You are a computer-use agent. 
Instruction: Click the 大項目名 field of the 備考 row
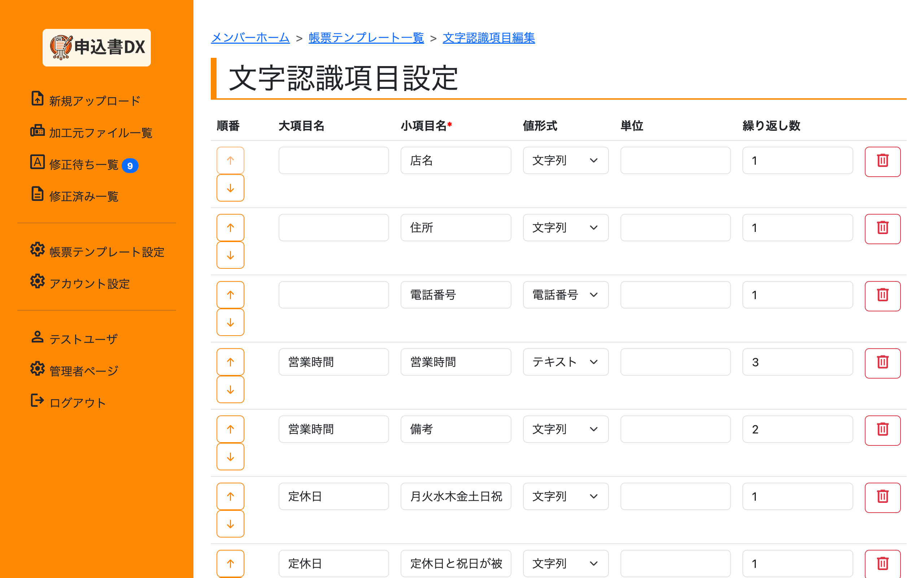click(334, 429)
